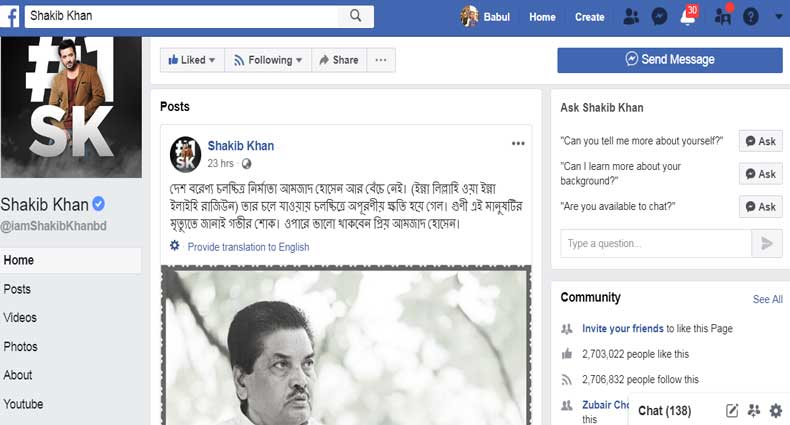Click the Facebook logo icon
790x425 pixels.
point(11,16)
